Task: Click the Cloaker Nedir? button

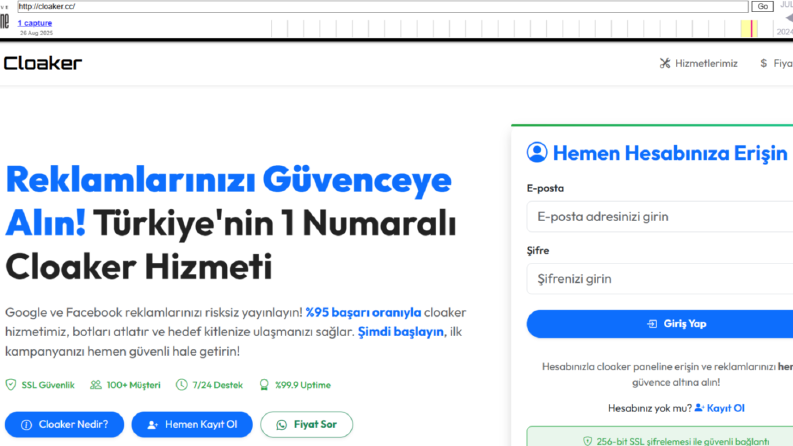Action: [x=64, y=425]
